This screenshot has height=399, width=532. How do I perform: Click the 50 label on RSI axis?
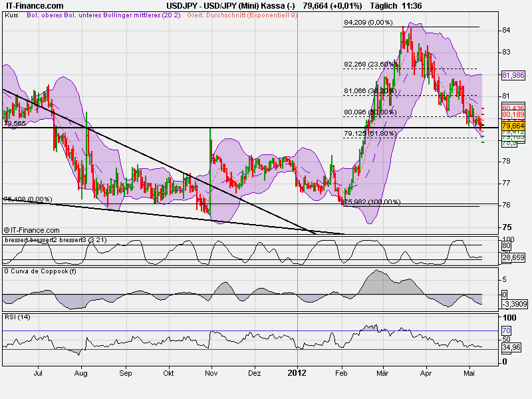pyautogui.click(x=506, y=339)
